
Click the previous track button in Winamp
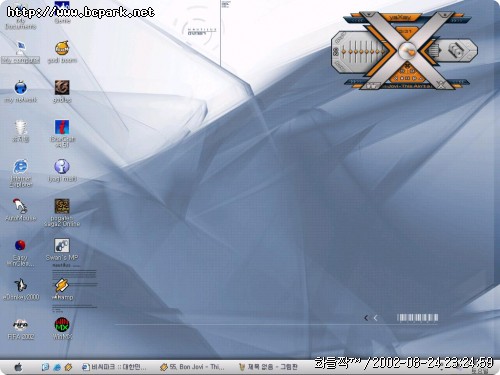point(396,78)
